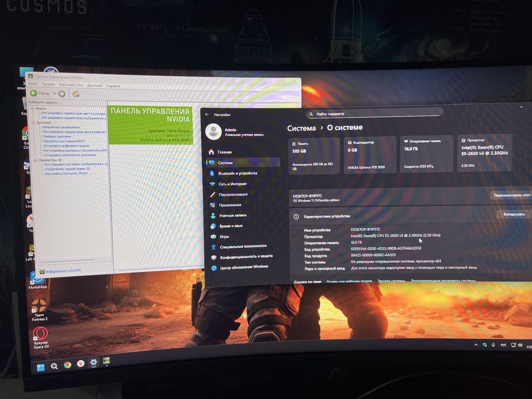The width and height of the screenshot is (532, 399).
Task: Select Управление параметрами 3D in the tree
Action: click(x=67, y=169)
